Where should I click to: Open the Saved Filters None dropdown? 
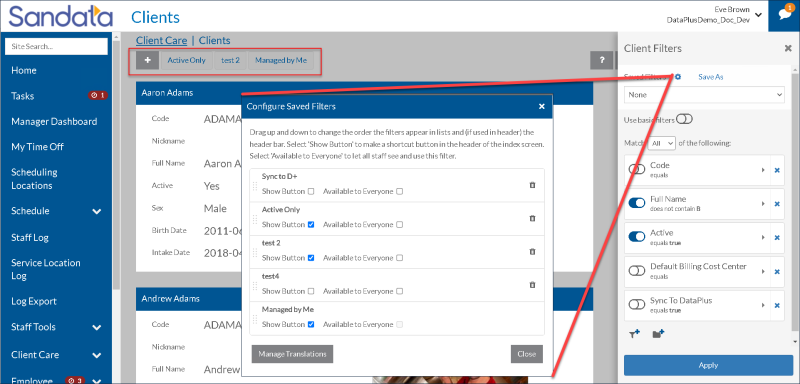click(704, 95)
